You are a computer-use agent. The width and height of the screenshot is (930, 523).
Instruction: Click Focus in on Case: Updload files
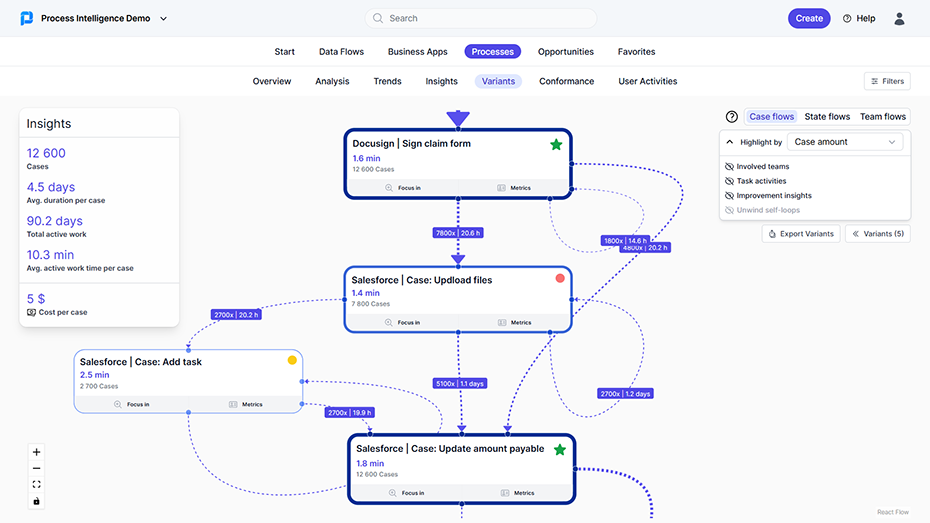[402, 323]
